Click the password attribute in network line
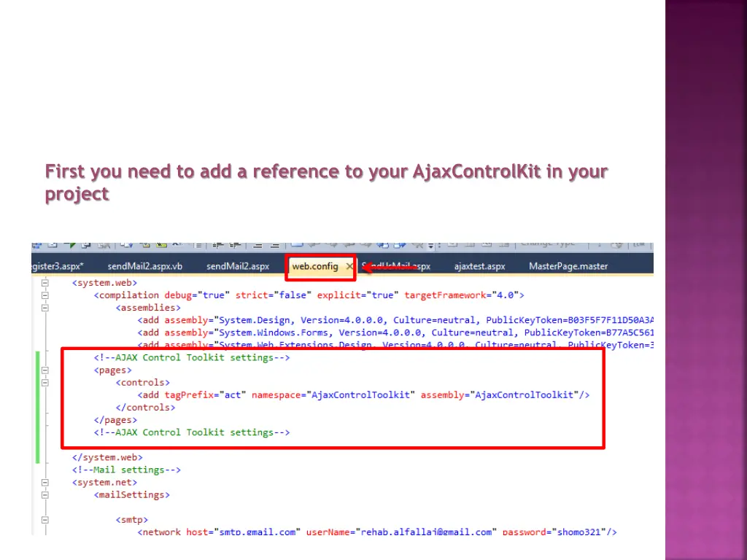 (554, 532)
